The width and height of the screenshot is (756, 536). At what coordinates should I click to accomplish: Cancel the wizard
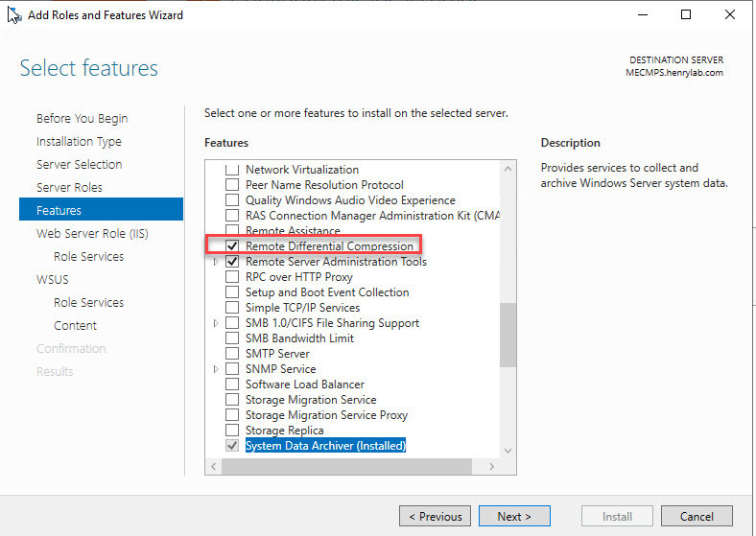point(697,516)
